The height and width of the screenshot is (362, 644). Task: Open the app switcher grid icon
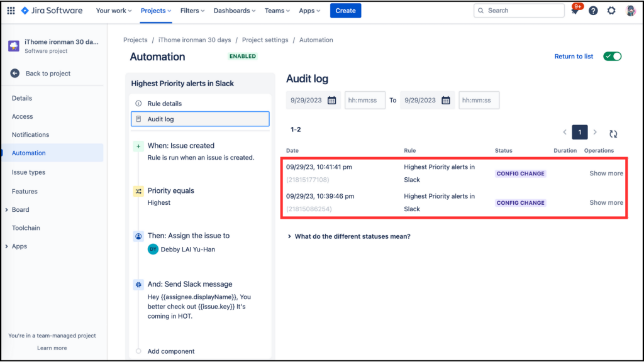click(11, 11)
